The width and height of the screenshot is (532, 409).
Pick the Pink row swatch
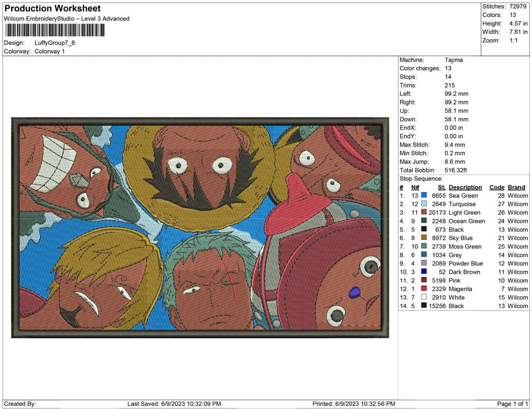coord(424,280)
